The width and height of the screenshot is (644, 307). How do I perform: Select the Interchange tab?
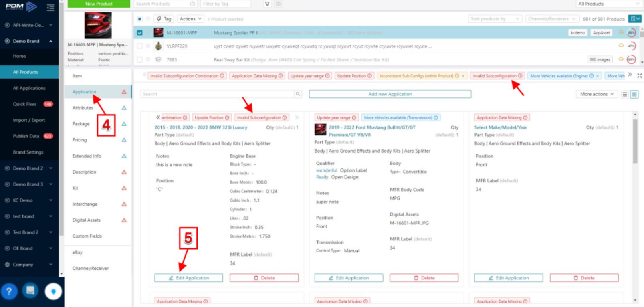tap(98, 204)
